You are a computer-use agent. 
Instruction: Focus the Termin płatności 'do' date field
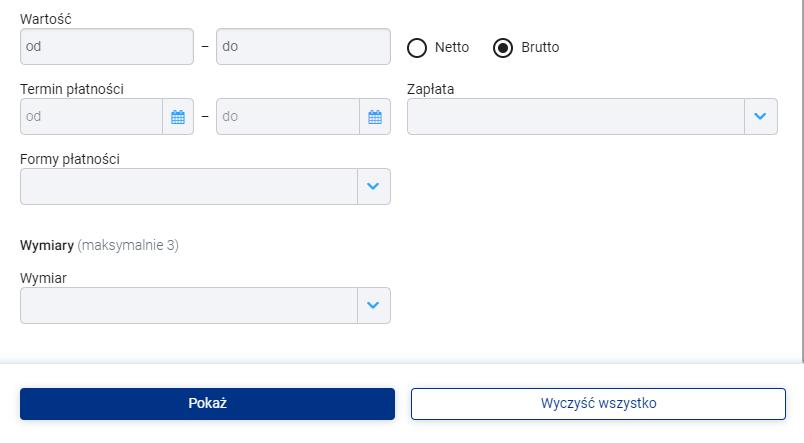(x=288, y=117)
